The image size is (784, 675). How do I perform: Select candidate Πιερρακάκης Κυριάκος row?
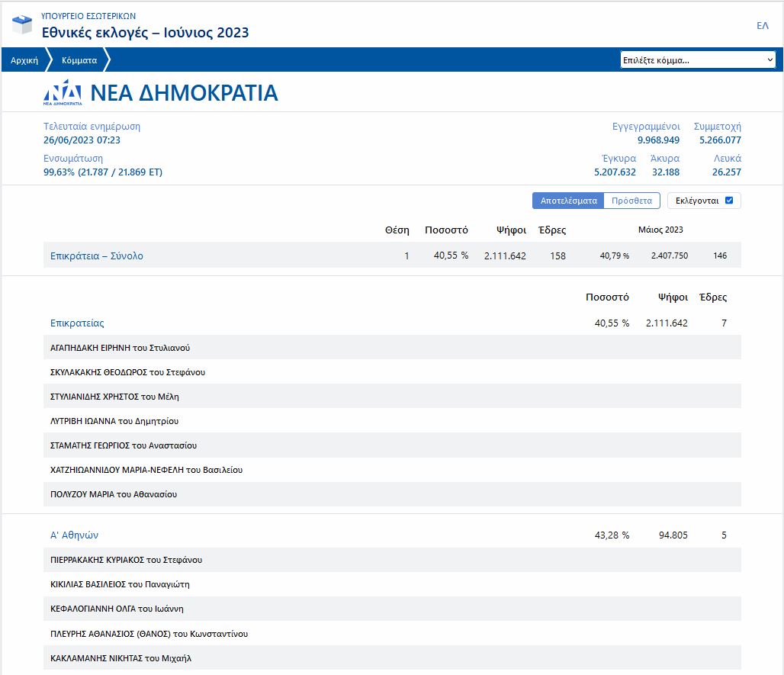(126, 560)
